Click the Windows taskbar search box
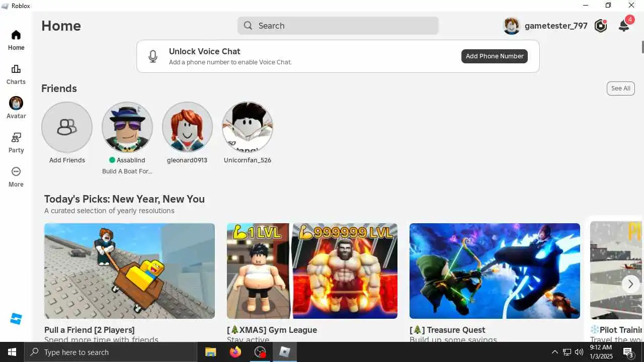Image resolution: width=644 pixels, height=362 pixels. 111,352
